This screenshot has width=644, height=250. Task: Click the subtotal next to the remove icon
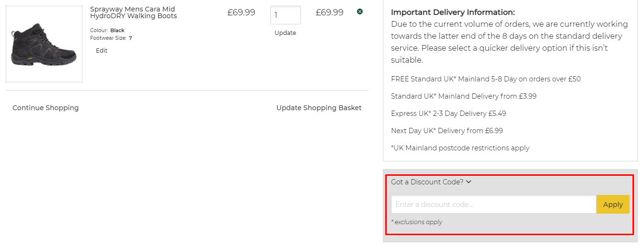[329, 12]
